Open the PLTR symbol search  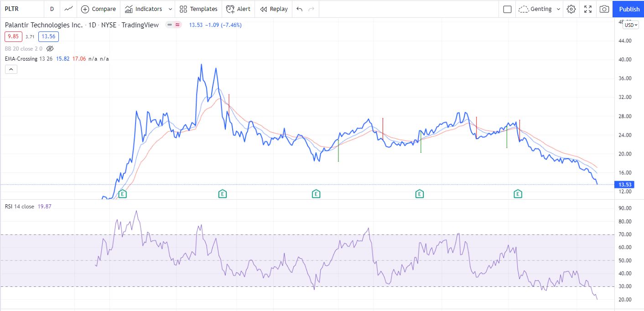pos(12,9)
